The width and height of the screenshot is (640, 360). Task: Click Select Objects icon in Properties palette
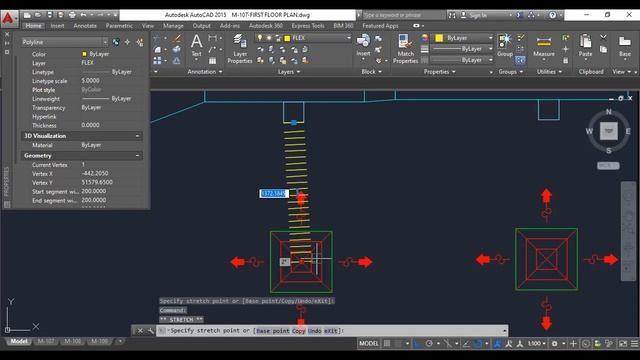click(x=128, y=42)
